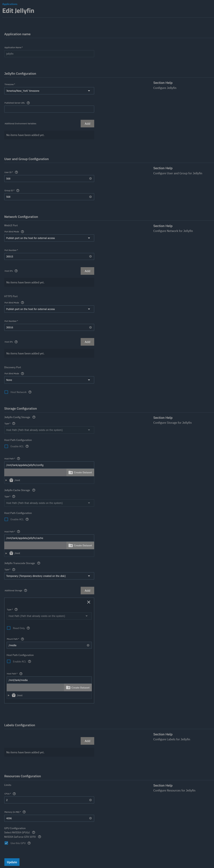Toggle Read Only for additional storage
The image size is (214, 868).
click(x=9, y=628)
